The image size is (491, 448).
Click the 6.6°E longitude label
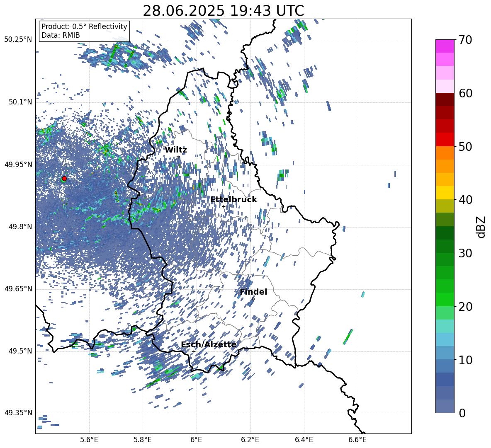[357, 440]
